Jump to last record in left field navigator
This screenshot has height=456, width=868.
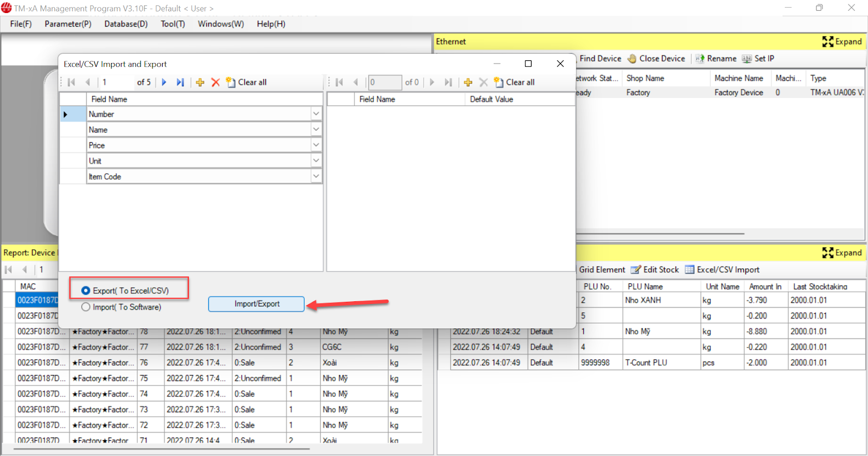180,83
